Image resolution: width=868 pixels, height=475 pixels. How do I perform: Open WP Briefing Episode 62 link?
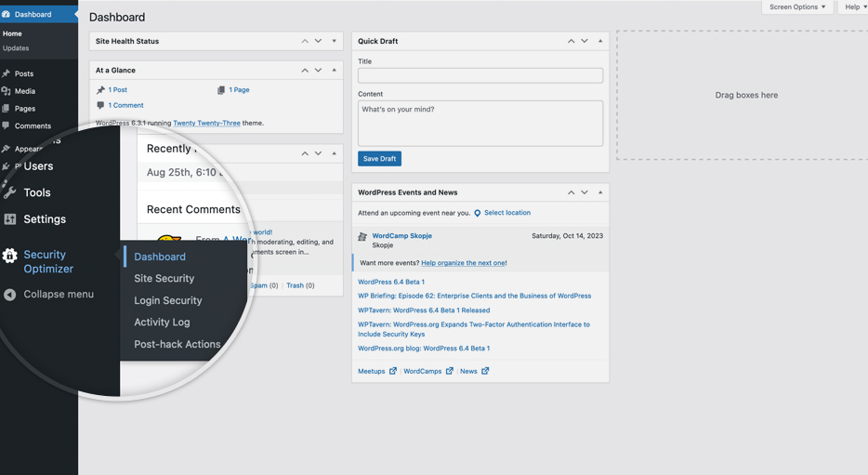tap(474, 297)
